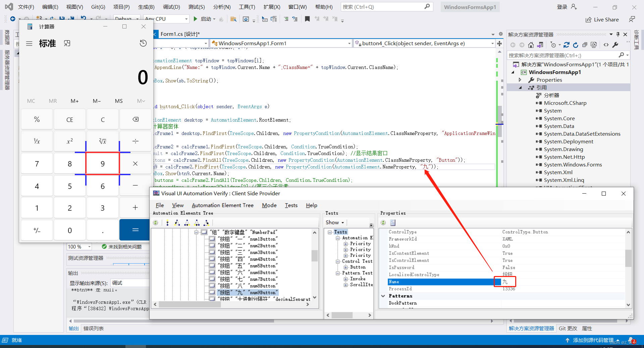
Task: Click the CE key in Calculator
Action: click(x=70, y=120)
